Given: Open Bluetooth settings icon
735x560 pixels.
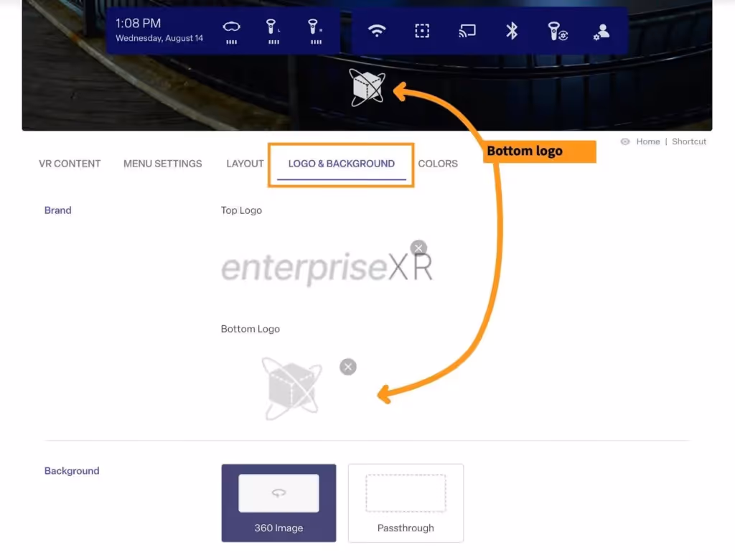Looking at the screenshot, I should pos(512,31).
